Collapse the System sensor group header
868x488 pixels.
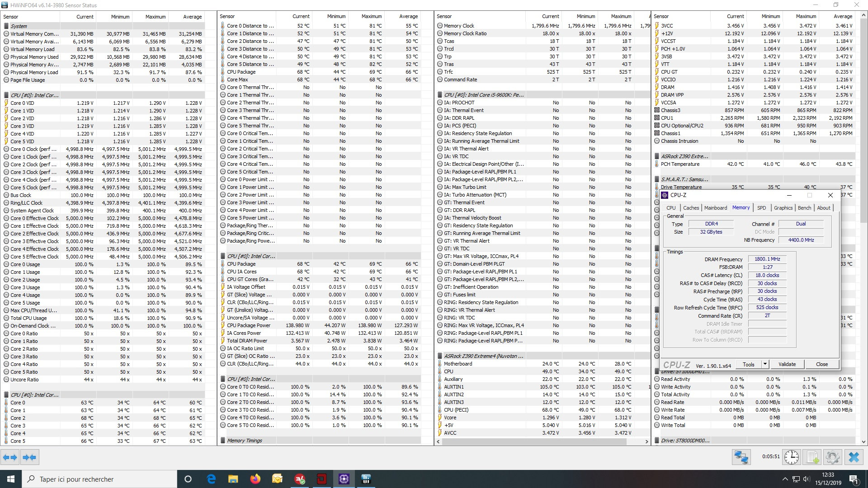(19, 26)
